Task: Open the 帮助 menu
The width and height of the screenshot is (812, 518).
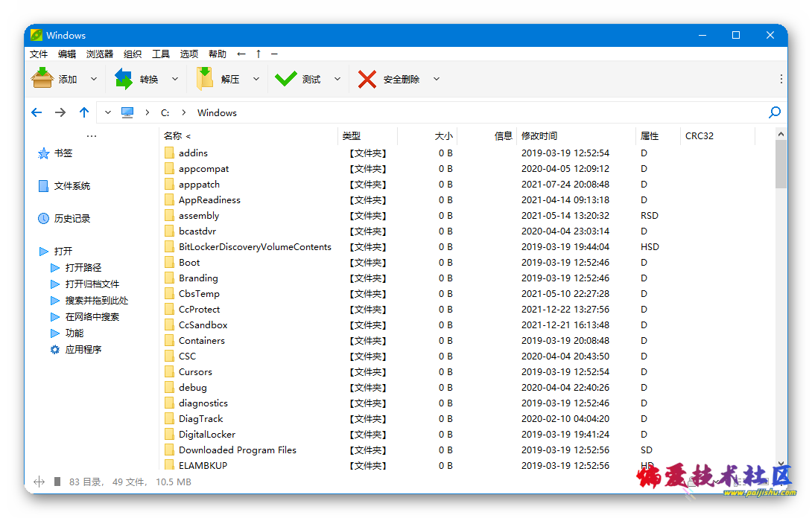Action: point(218,54)
